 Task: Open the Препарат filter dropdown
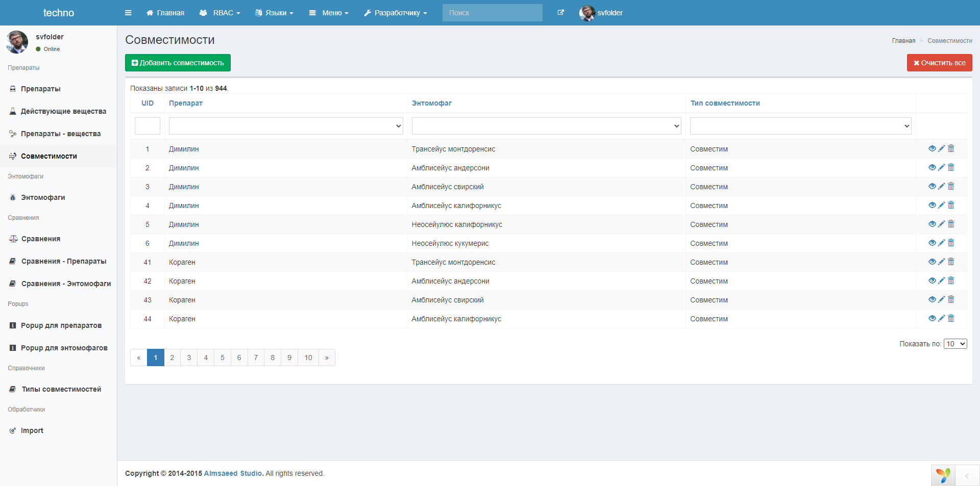286,126
